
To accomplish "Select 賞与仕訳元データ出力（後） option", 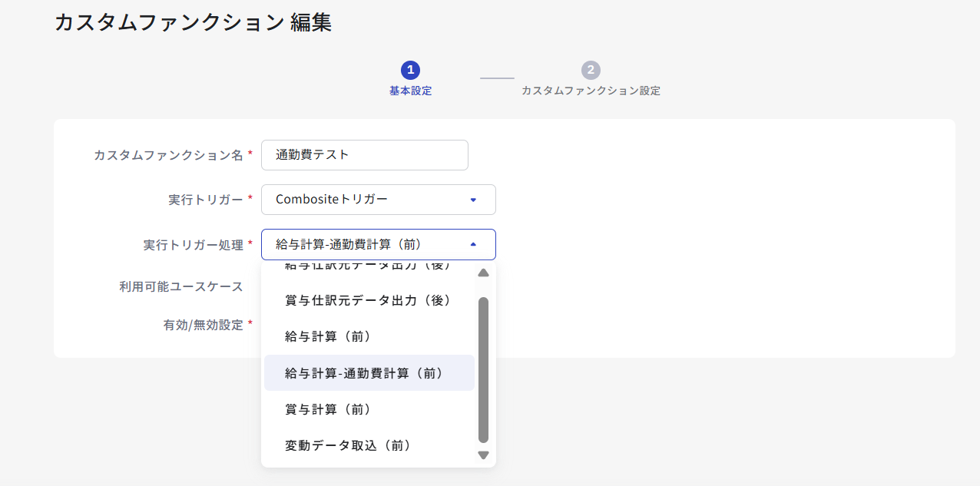I will click(369, 300).
